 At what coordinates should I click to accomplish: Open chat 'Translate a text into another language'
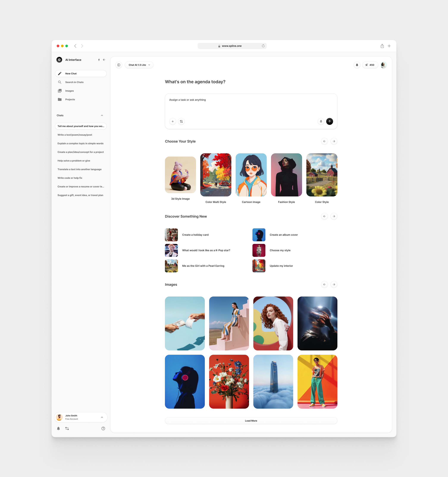coord(81,169)
